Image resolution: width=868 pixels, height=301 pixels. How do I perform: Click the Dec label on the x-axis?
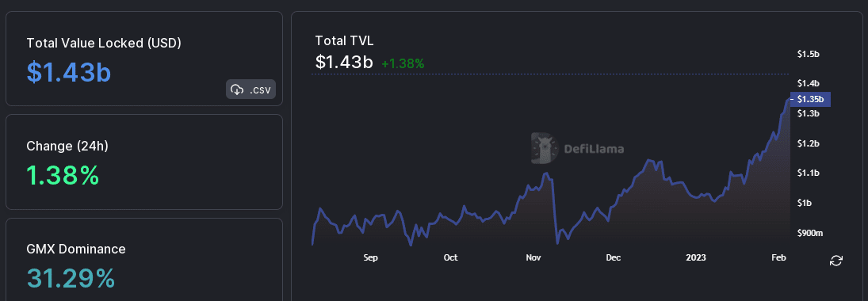tap(614, 258)
